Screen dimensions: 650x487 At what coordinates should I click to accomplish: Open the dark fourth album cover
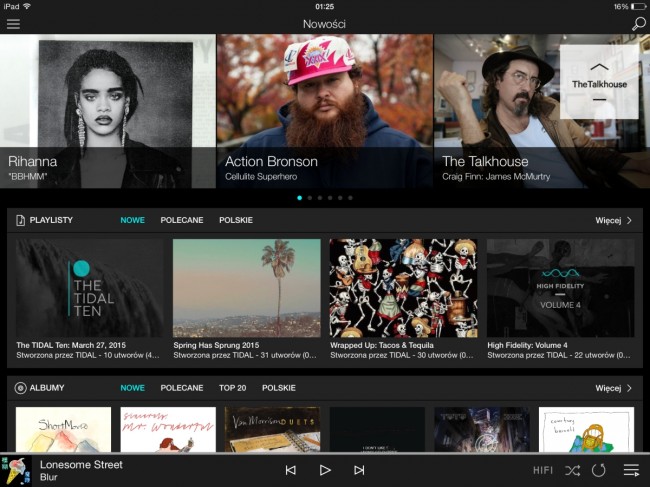377,429
